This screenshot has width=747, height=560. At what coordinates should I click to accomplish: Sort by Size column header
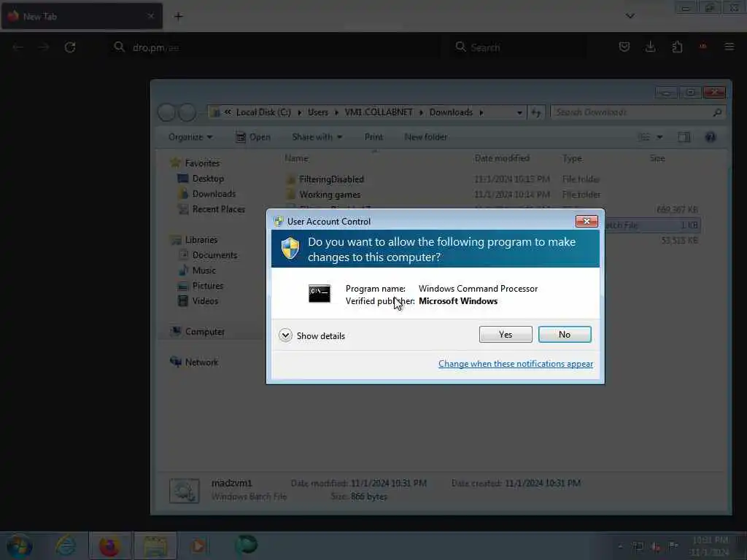pos(657,158)
